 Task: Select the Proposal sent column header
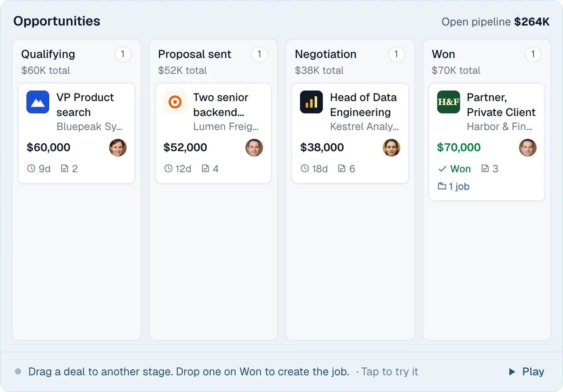[195, 54]
